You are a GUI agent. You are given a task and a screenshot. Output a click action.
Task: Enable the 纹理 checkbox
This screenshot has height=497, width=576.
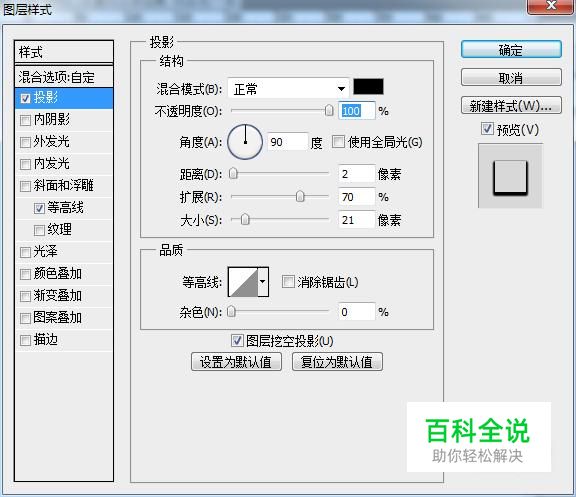point(39,230)
